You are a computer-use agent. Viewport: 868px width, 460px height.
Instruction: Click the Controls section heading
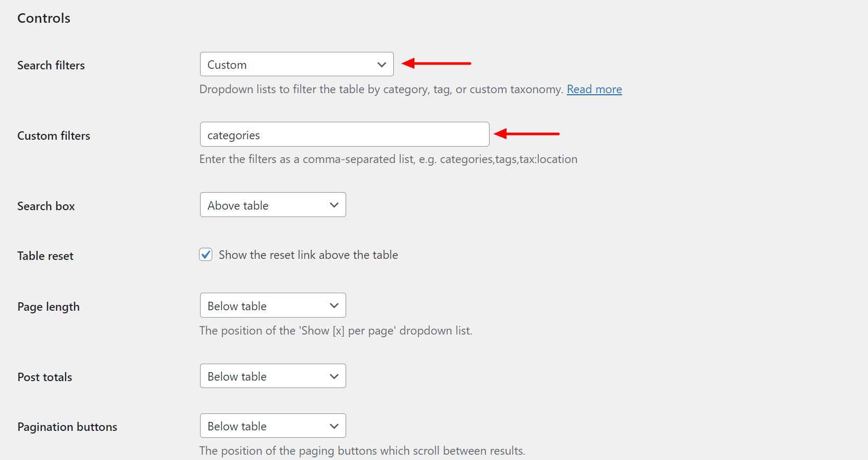[x=43, y=18]
